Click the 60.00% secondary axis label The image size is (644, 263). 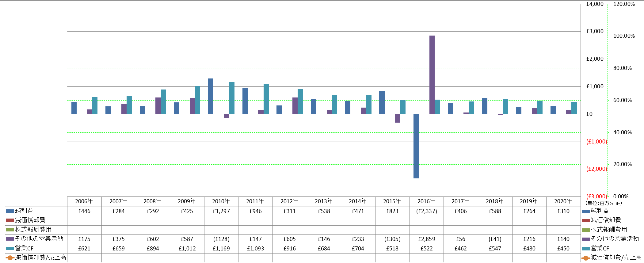tap(623, 100)
